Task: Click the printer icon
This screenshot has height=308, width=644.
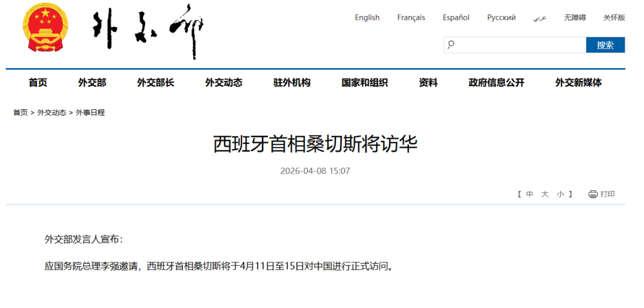Action: (x=592, y=194)
